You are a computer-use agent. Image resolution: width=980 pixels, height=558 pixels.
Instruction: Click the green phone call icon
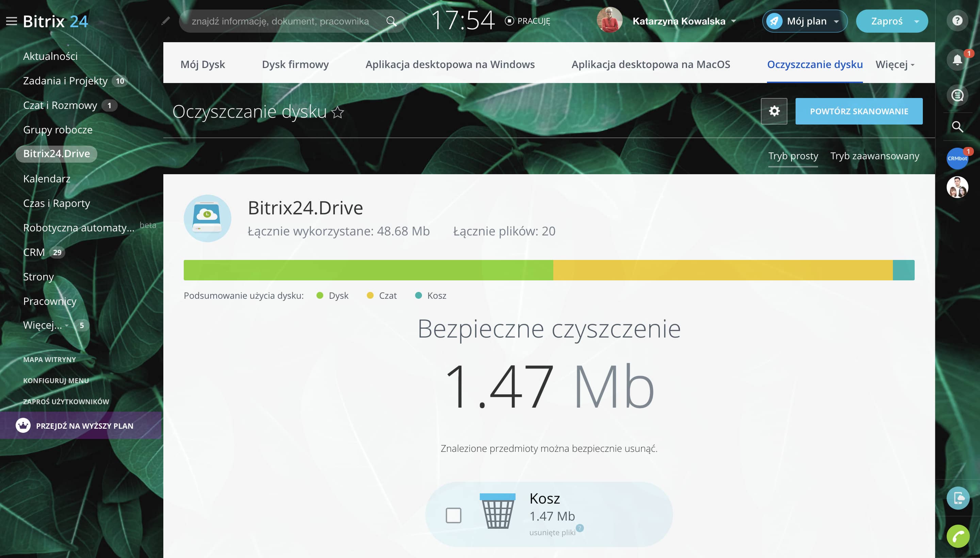pyautogui.click(x=958, y=536)
